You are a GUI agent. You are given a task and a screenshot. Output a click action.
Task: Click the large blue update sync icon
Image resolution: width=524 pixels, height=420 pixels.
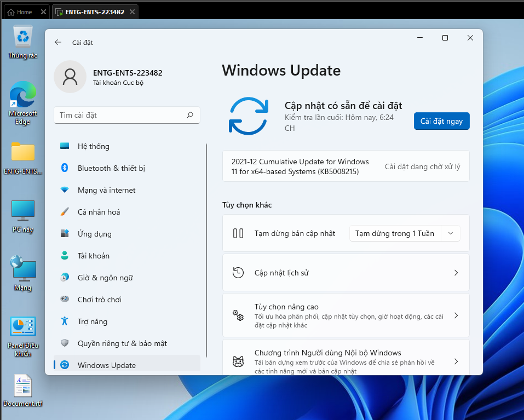[x=248, y=116]
